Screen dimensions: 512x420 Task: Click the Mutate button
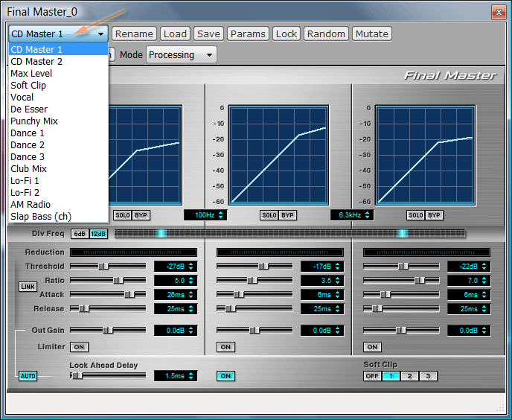pyautogui.click(x=372, y=34)
